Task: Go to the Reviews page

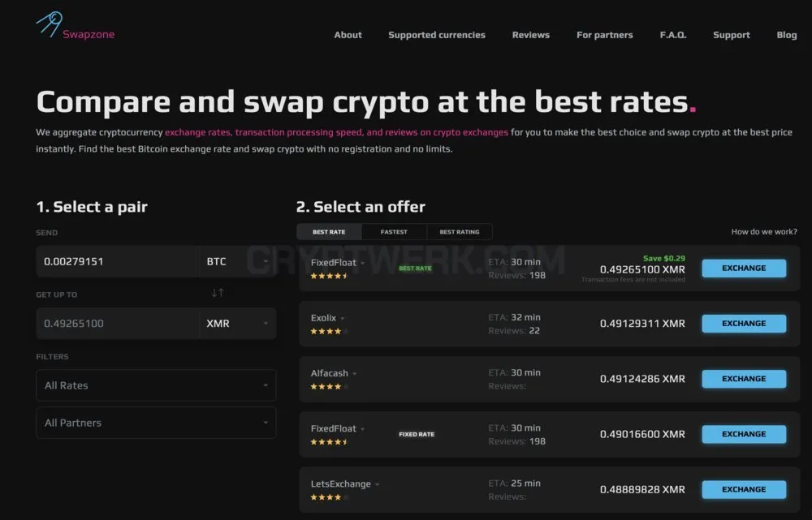Action: pos(531,35)
